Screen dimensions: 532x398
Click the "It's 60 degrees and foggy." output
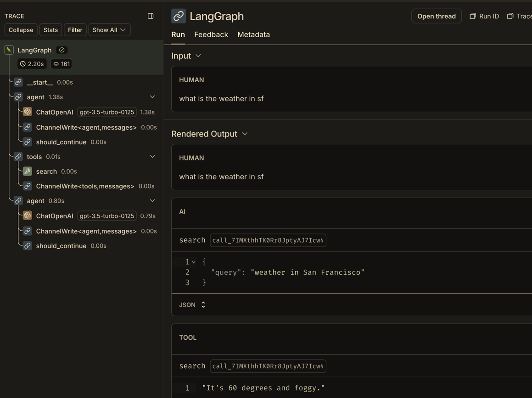tap(263, 388)
